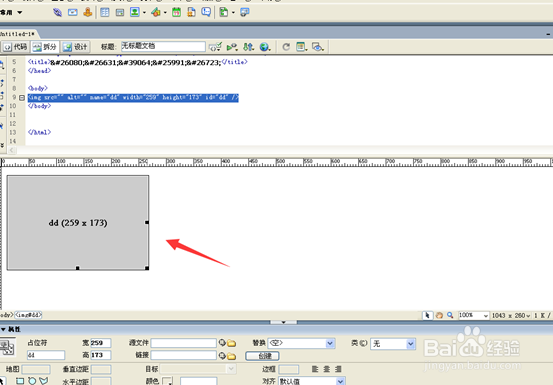Image resolution: width=553 pixels, height=385 pixels.
Task: Click the img#dd tag in tag selector
Action: click(28, 315)
